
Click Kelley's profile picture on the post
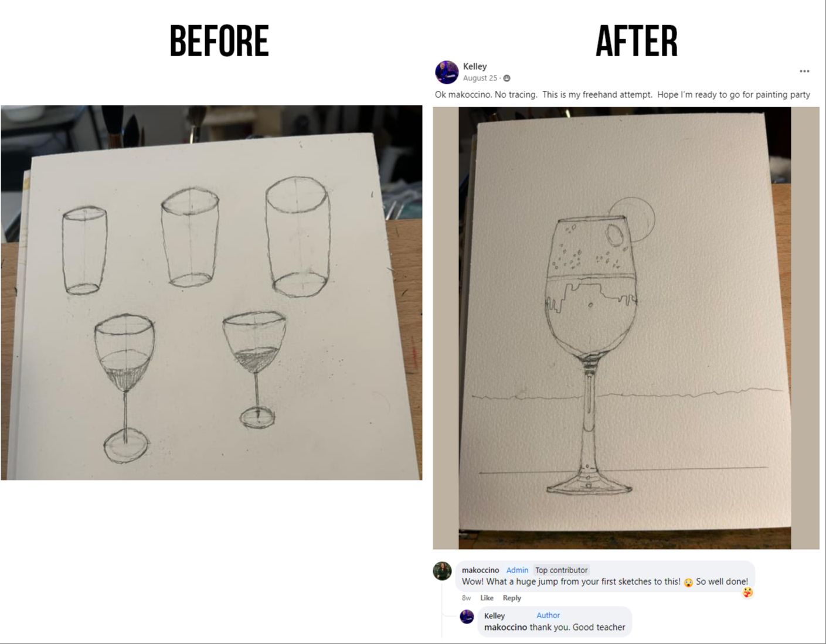click(x=447, y=72)
